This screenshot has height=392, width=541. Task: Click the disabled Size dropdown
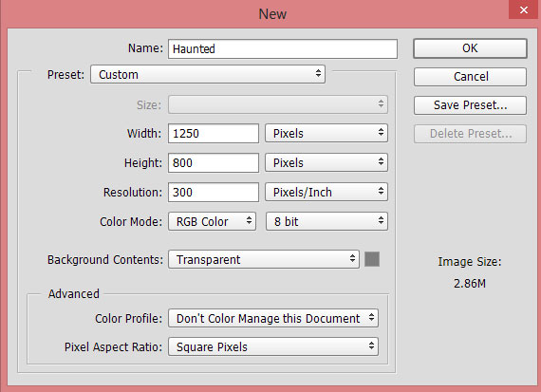pyautogui.click(x=278, y=104)
